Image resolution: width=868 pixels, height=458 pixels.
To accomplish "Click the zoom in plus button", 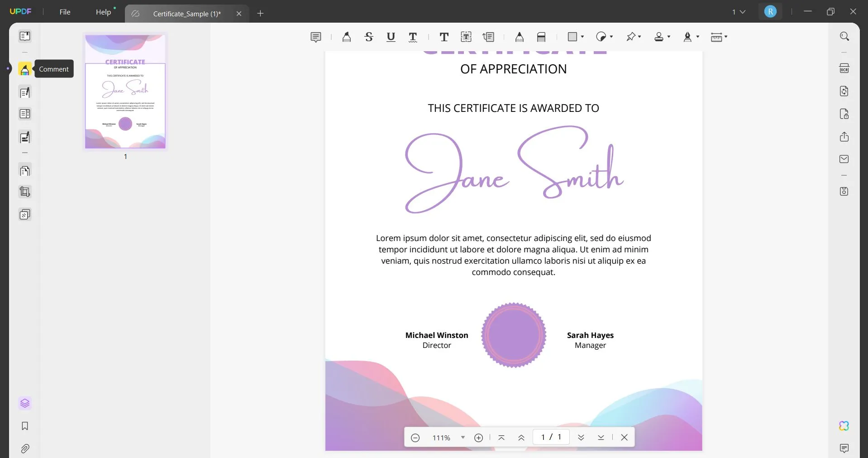I will pos(479,438).
